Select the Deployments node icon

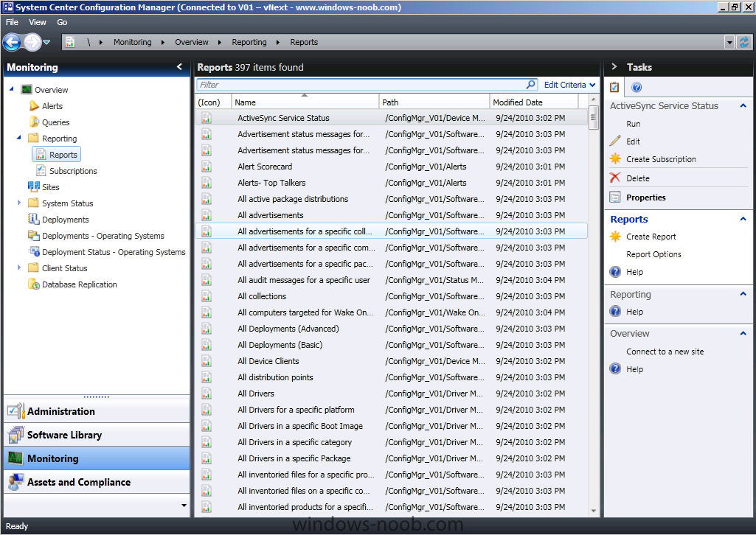click(34, 219)
